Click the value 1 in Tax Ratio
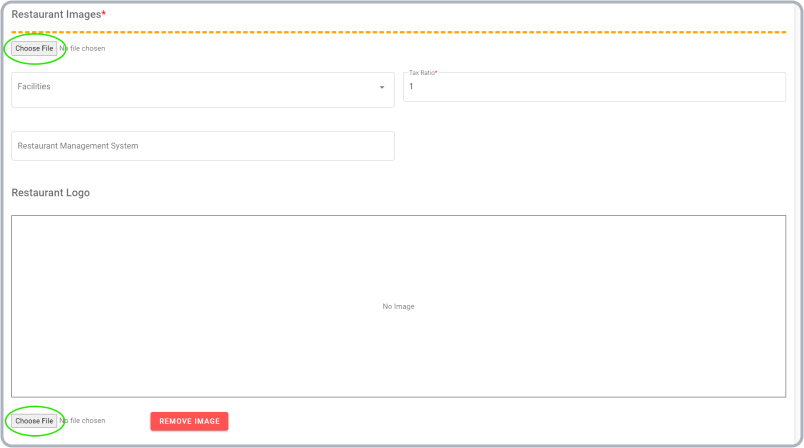 (411, 87)
